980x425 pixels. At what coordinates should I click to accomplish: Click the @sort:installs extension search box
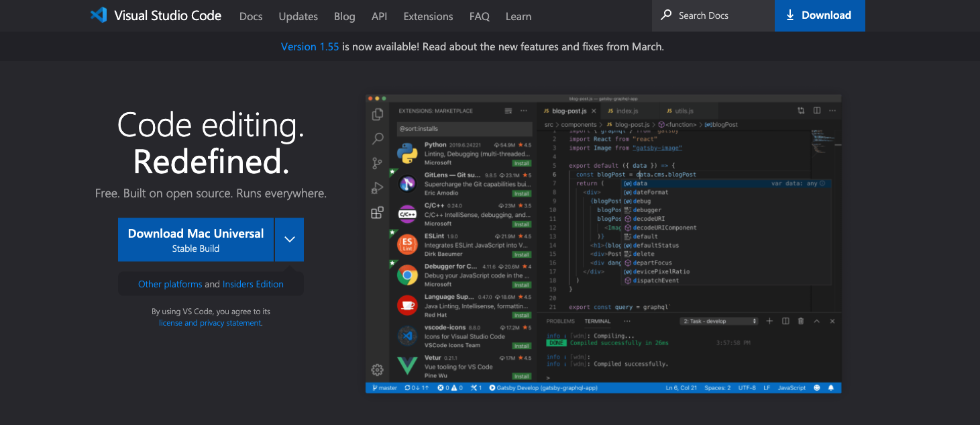(464, 128)
